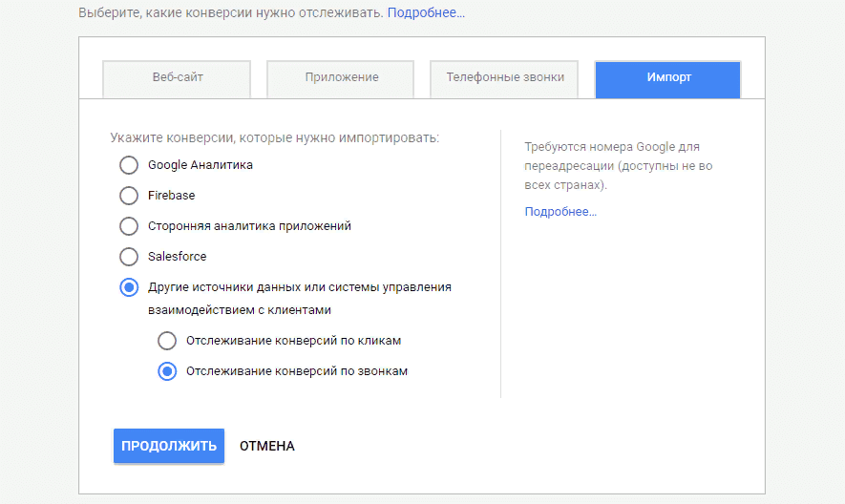Pick the Salesforce radio circle
This screenshot has height=504, width=845.
pos(129,257)
